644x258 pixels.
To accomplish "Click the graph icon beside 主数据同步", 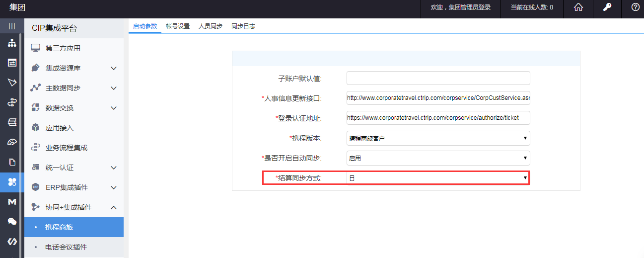I will [x=35, y=88].
